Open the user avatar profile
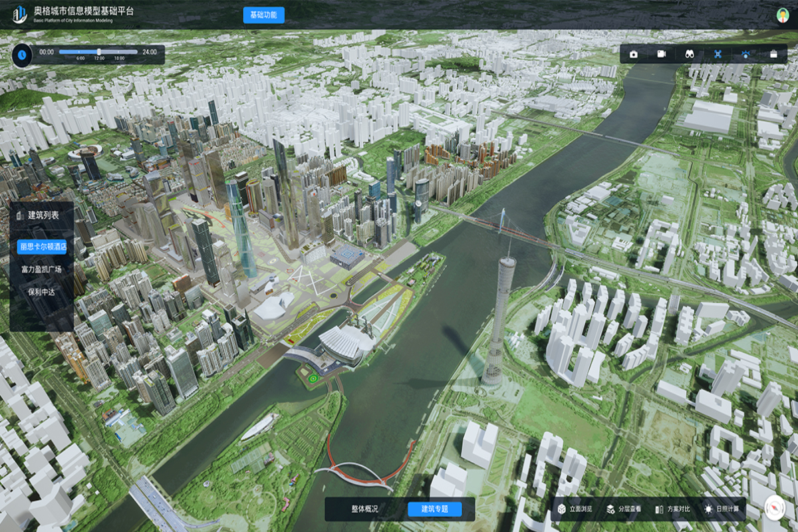Screen dimensions: 798x532 click(x=782, y=15)
